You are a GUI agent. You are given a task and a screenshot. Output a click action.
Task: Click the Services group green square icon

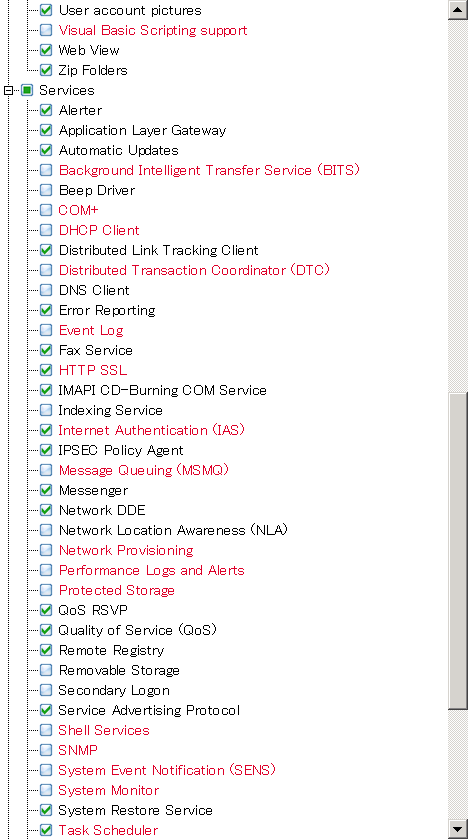pos(27,90)
